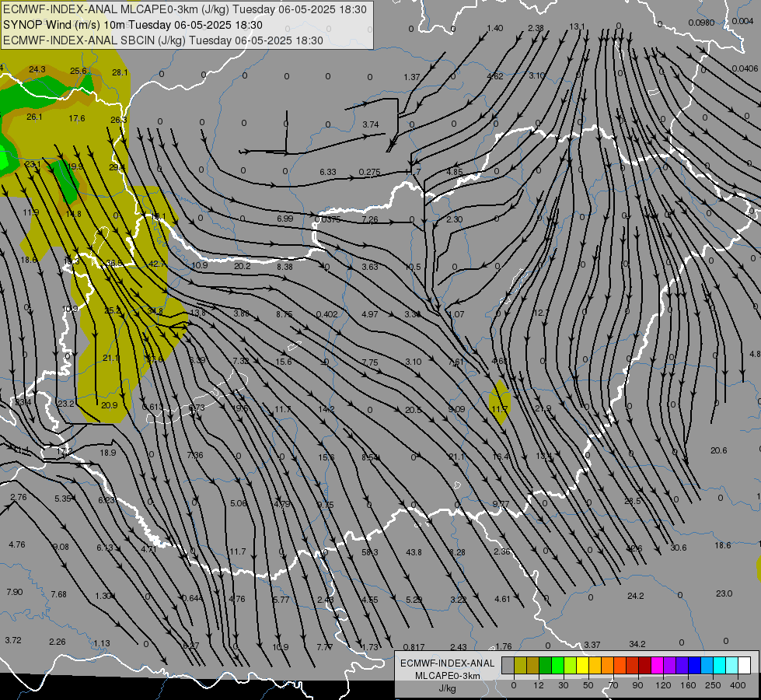The width and height of the screenshot is (761, 700).
Task: Click the map value '30.6'
Action: (679, 548)
